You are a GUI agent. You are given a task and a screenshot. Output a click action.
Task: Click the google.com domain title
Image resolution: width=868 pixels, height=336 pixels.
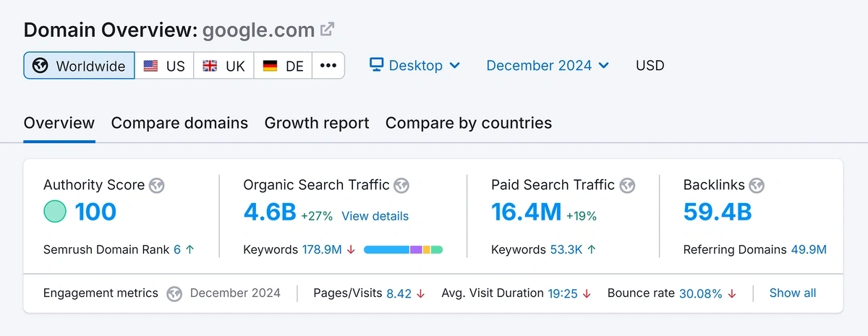click(x=258, y=30)
